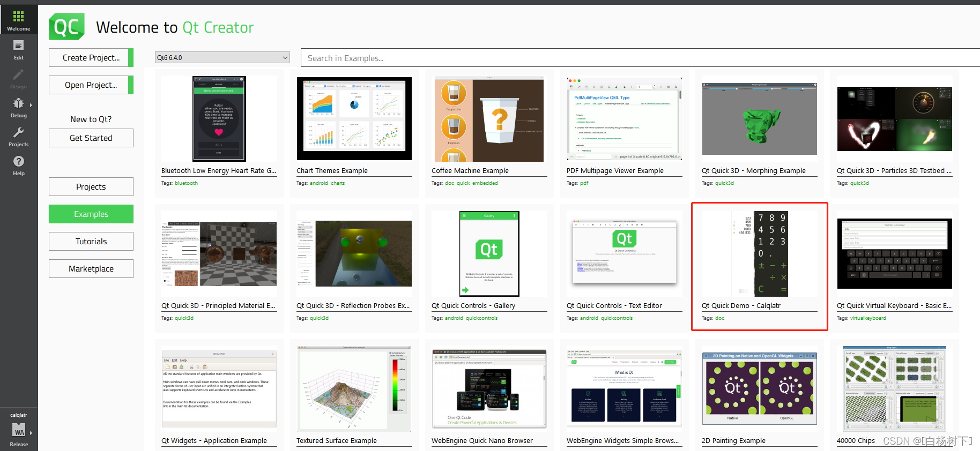980x451 pixels.
Task: Filter by the pdf tag
Action: click(584, 183)
